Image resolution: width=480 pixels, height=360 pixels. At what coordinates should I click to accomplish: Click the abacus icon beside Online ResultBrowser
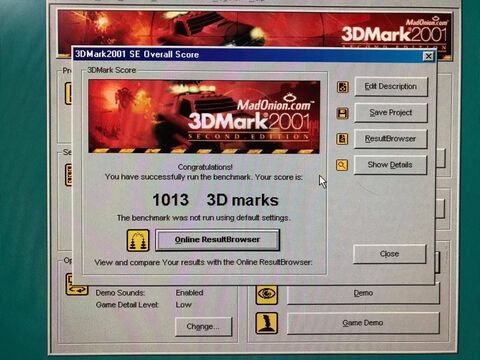138,240
